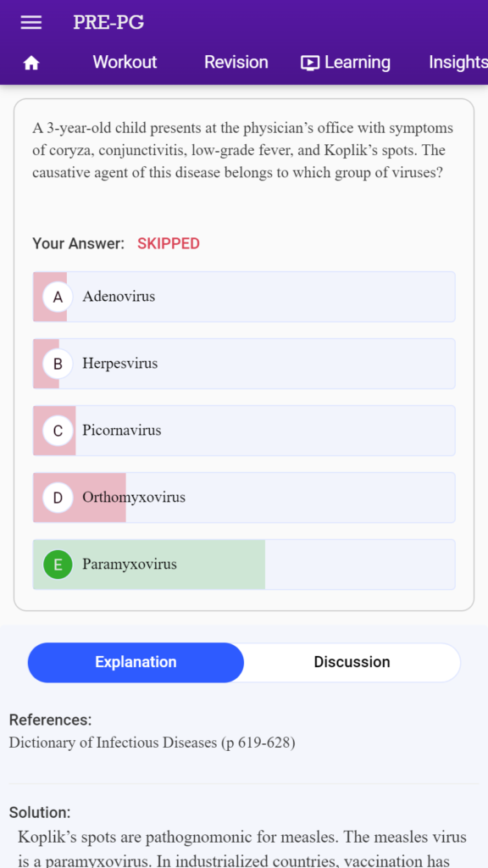Select option C circle for Picornavirus
This screenshot has height=868, width=488.
[x=58, y=431]
